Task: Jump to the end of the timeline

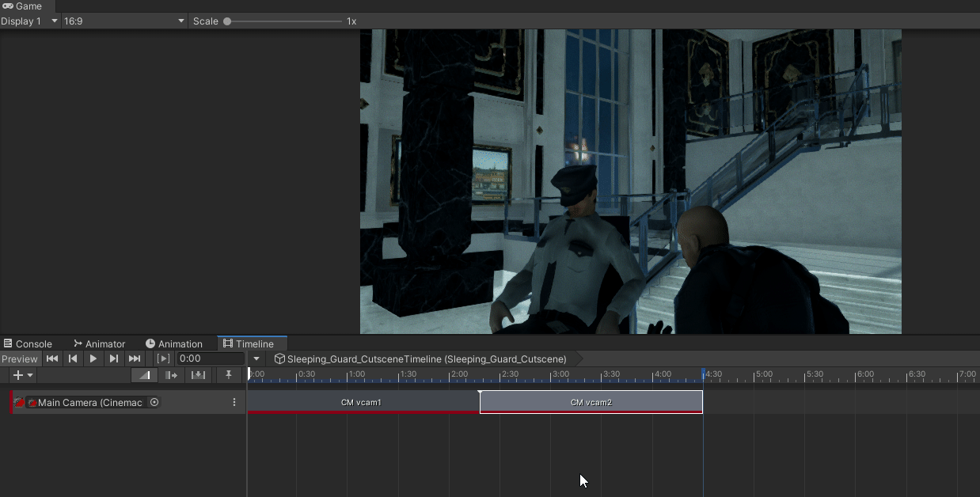Action: pos(135,359)
